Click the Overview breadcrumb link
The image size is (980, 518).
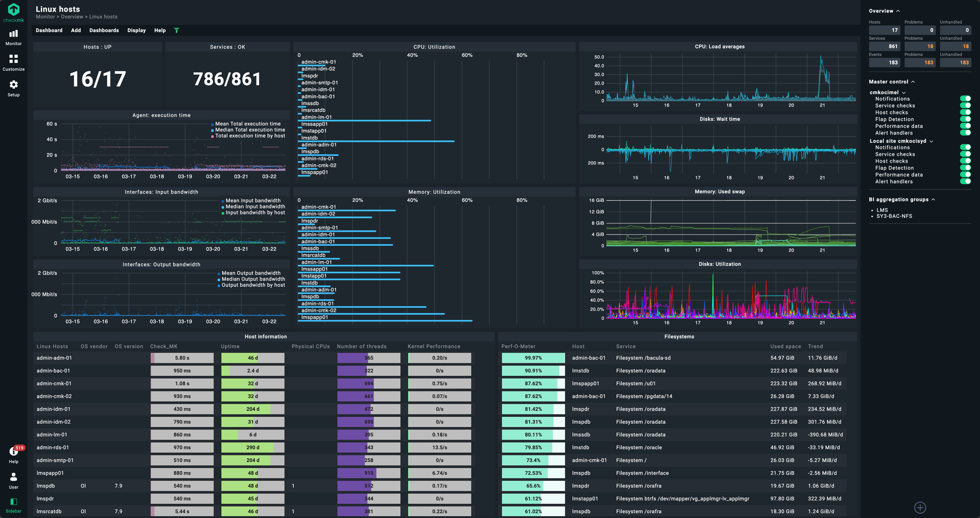click(72, 17)
